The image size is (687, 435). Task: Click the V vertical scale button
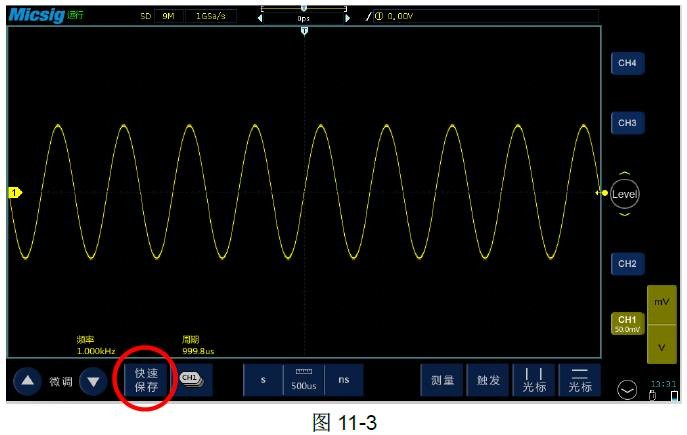[x=660, y=346]
